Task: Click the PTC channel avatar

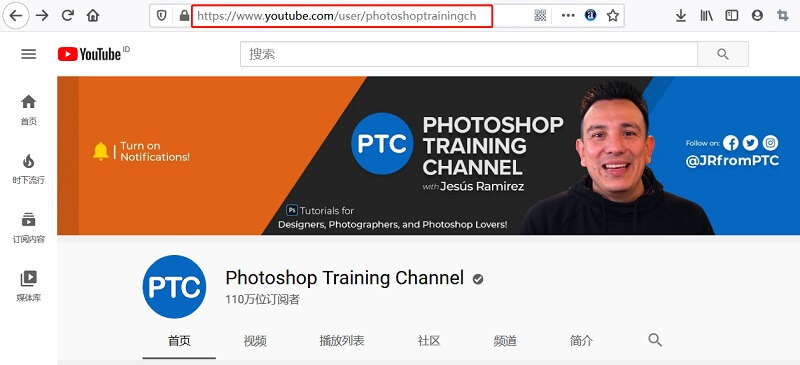Action: coord(174,286)
